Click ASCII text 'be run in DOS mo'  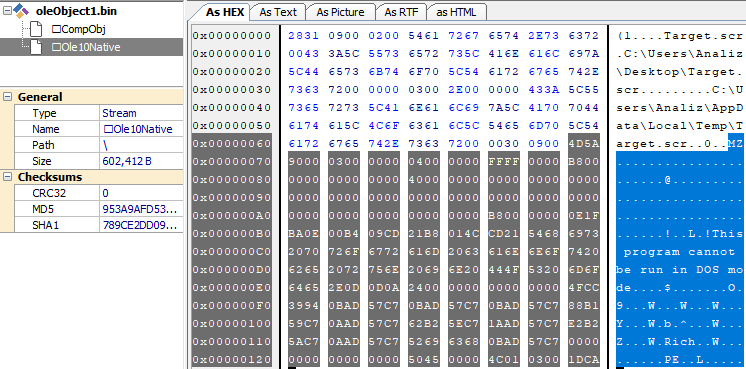[680, 270]
